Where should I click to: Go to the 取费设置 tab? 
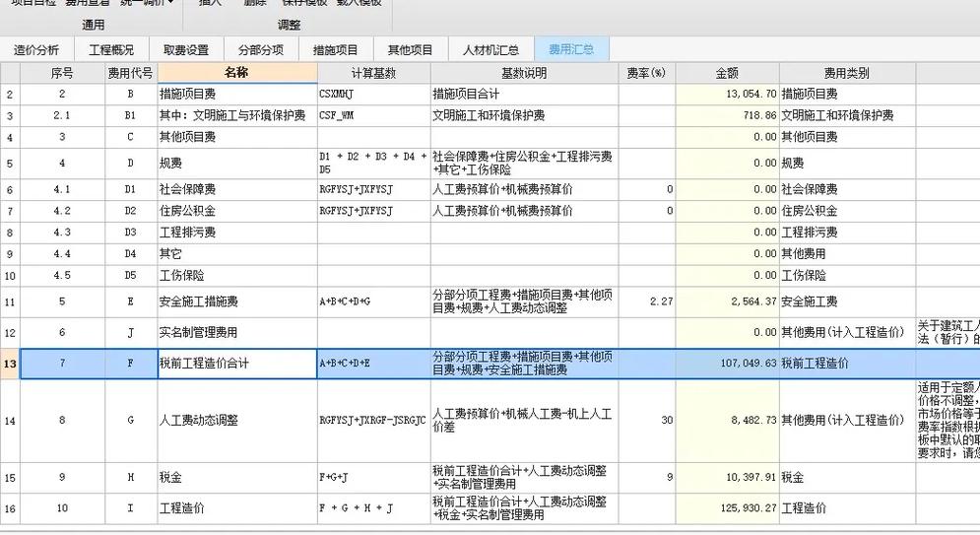185,49
